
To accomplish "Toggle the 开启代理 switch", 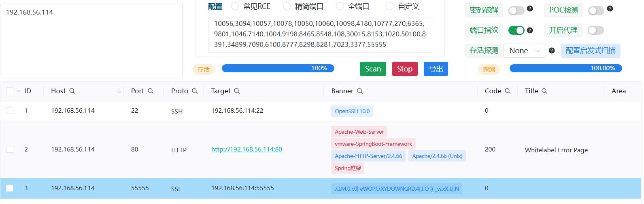I will click(x=596, y=30).
